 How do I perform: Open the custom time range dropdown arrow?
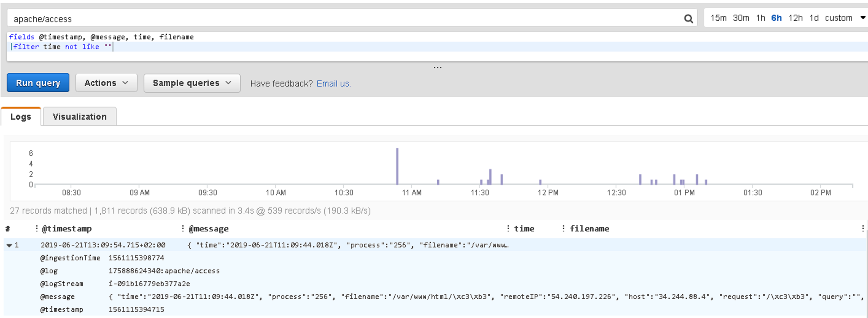[x=863, y=18]
